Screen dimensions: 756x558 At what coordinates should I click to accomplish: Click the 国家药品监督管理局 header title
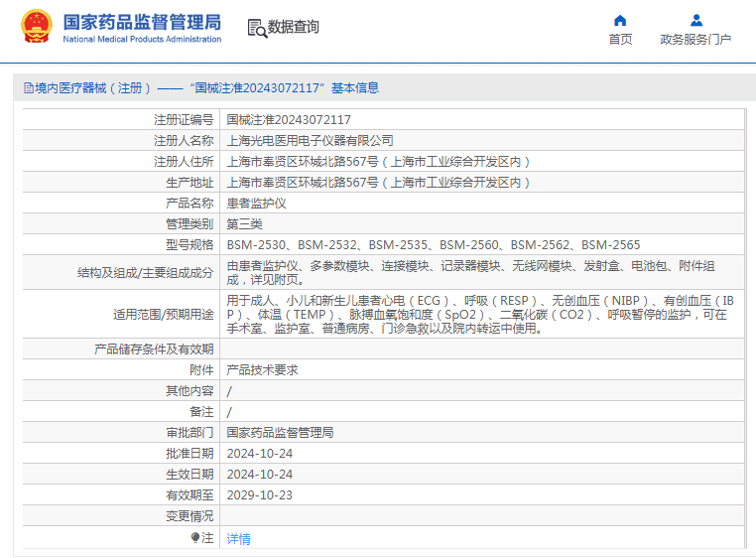pyautogui.click(x=142, y=22)
